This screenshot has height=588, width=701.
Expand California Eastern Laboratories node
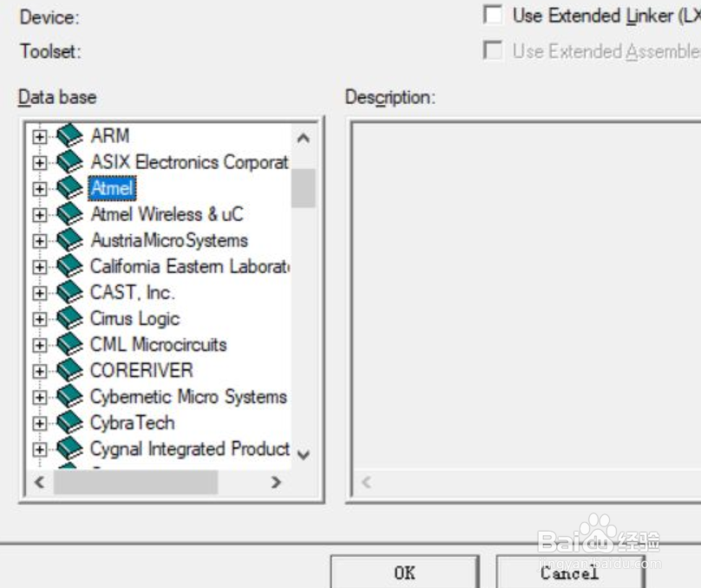(40, 267)
